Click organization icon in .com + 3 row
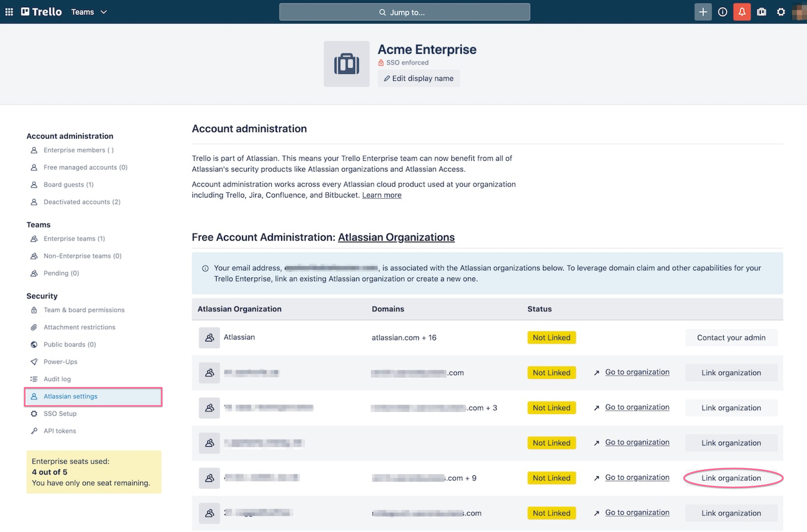The width and height of the screenshot is (807, 532). pos(209,408)
